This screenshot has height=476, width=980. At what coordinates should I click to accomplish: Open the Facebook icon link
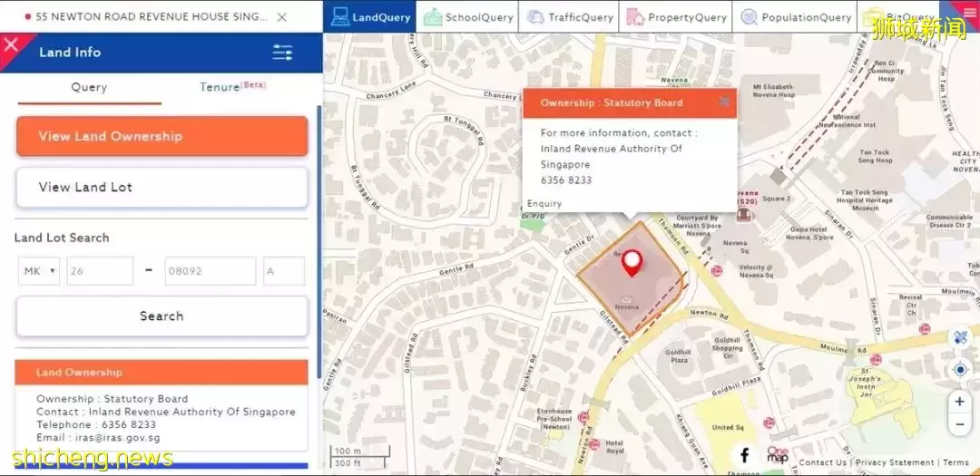[744, 455]
